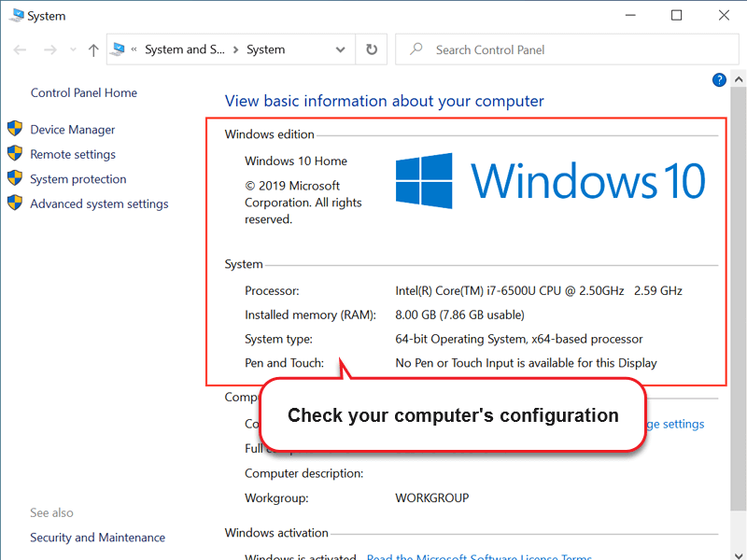Click the shield icon beside Remote settings
This screenshot has height=560, width=747.
pyautogui.click(x=15, y=153)
